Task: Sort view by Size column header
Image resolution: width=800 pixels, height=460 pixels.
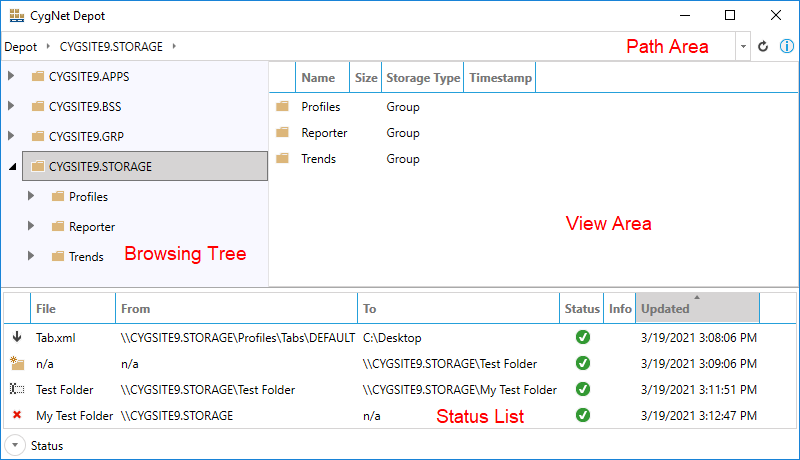Action: 366,78
